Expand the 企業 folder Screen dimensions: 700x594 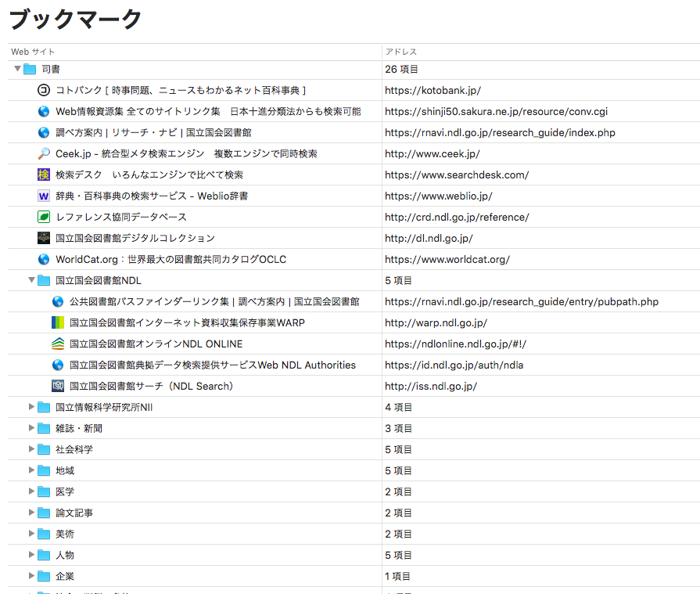coord(31,576)
